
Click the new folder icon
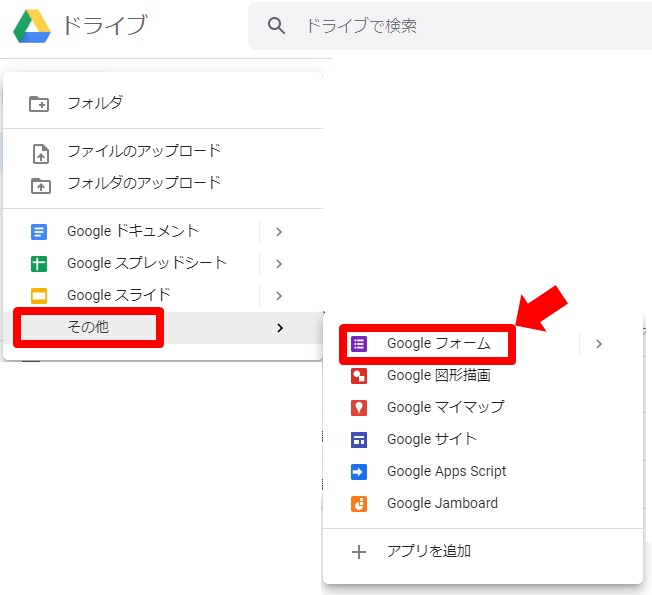[x=39, y=103]
